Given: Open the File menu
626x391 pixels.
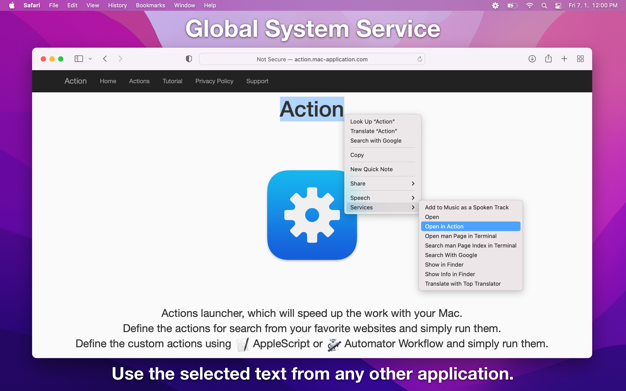Looking at the screenshot, I should click(53, 6).
